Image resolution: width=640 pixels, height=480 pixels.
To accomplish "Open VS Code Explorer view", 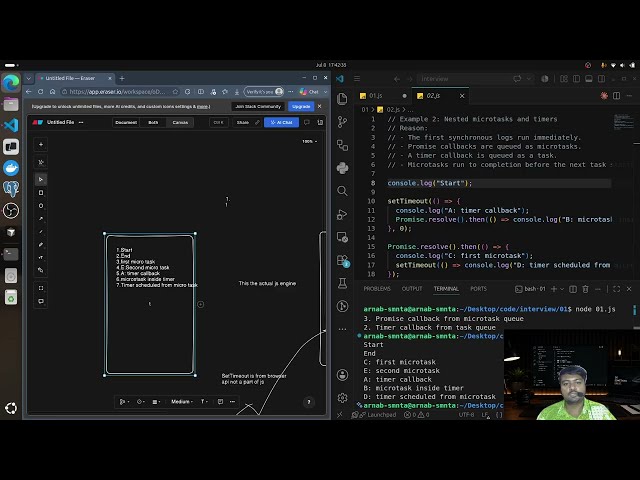I will point(342,99).
